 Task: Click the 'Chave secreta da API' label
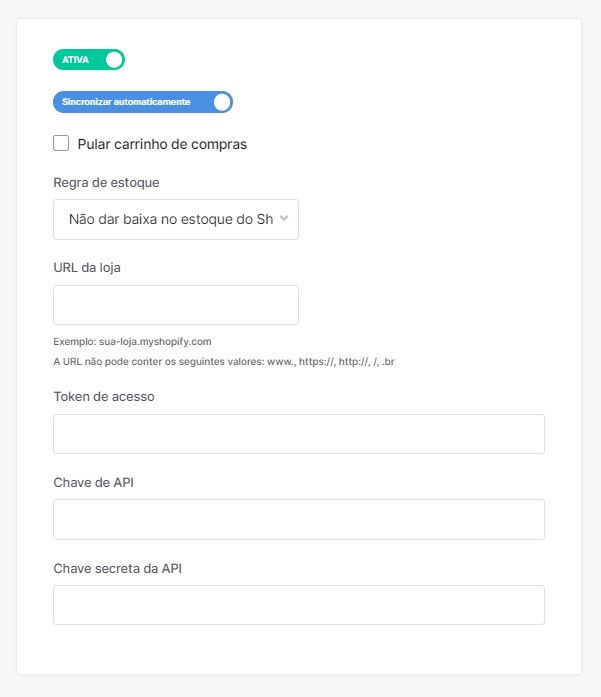coord(118,569)
